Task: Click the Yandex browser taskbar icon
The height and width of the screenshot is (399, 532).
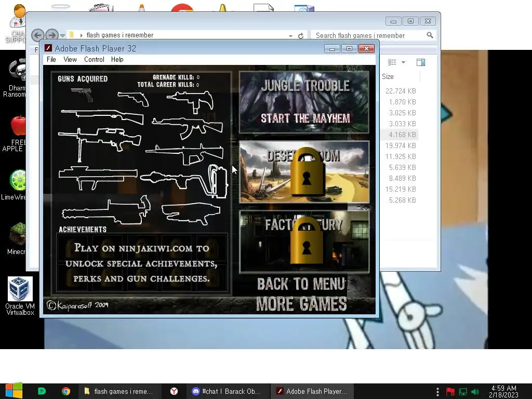Action: click(x=174, y=391)
